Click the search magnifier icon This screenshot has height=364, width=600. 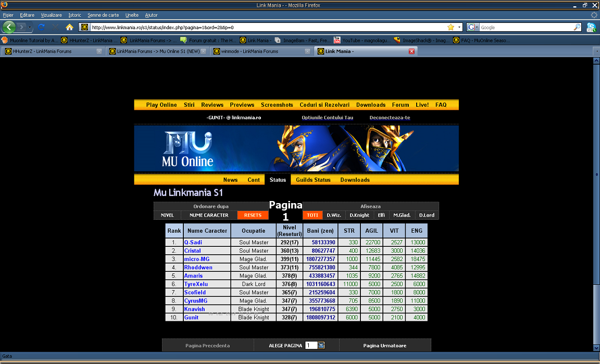(577, 27)
